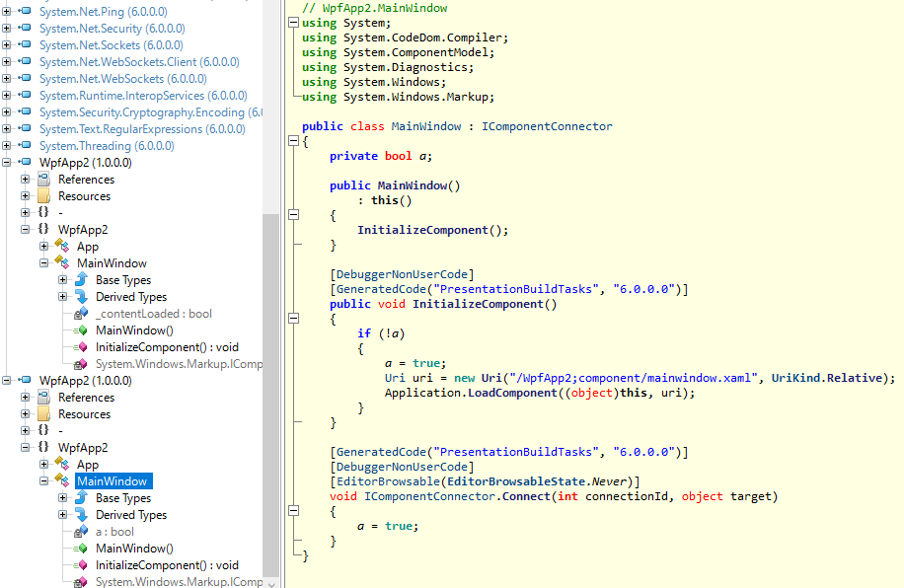
Task: Expand the System.Net.Ping assembly node
Action: 6,12
